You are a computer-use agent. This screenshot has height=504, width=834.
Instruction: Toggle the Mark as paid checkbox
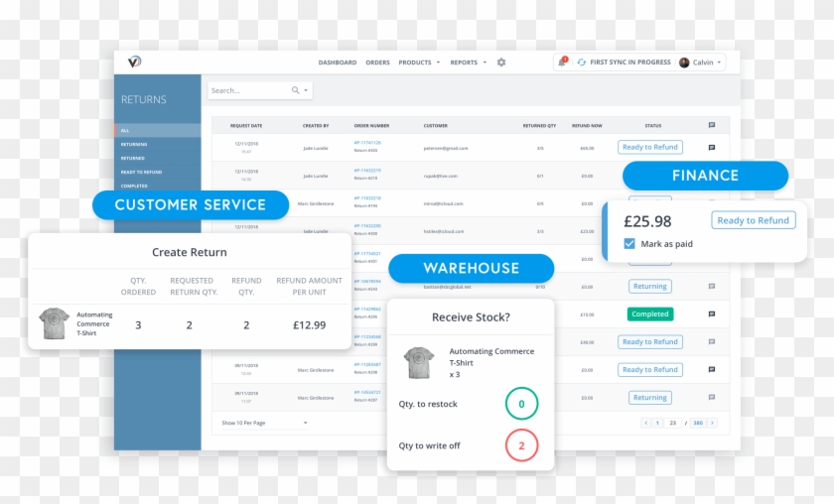click(x=629, y=244)
